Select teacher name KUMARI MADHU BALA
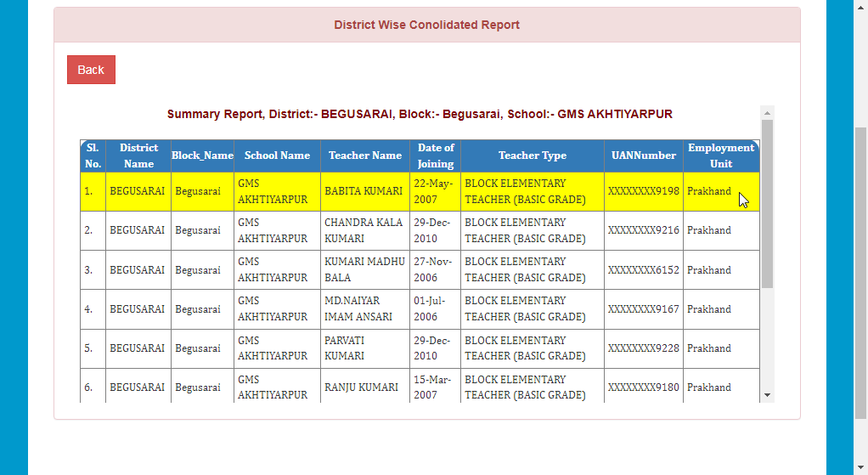Screen dimensions: 868x475 [365, 269]
